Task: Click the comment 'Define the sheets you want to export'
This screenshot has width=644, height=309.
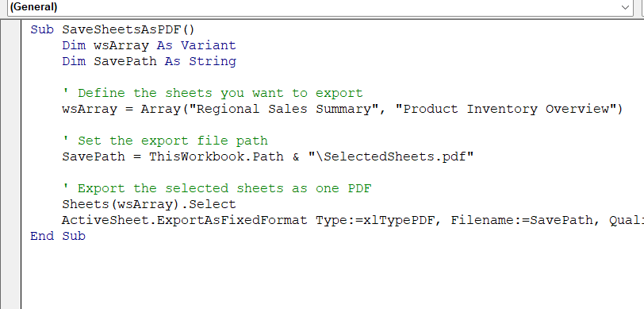Action: click(213, 93)
